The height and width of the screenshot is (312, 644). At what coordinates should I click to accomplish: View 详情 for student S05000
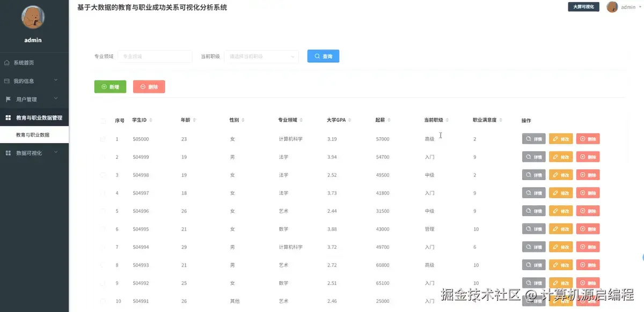pyautogui.click(x=534, y=139)
